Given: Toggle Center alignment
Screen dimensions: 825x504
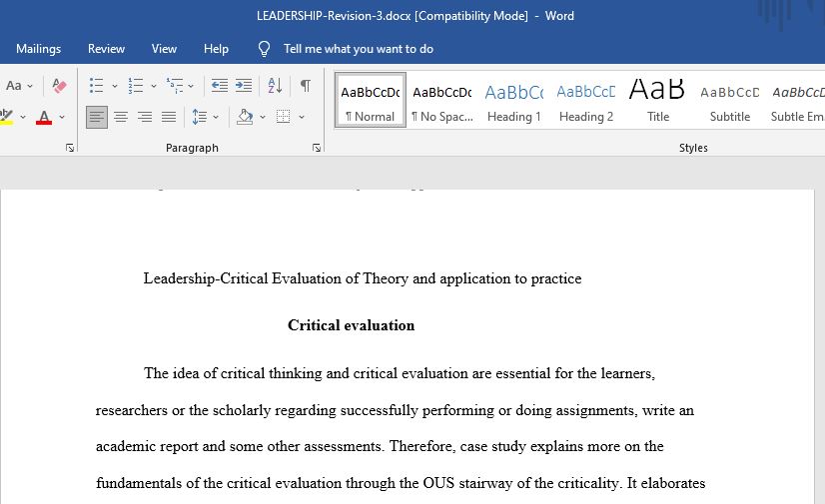Looking at the screenshot, I should coord(121,117).
